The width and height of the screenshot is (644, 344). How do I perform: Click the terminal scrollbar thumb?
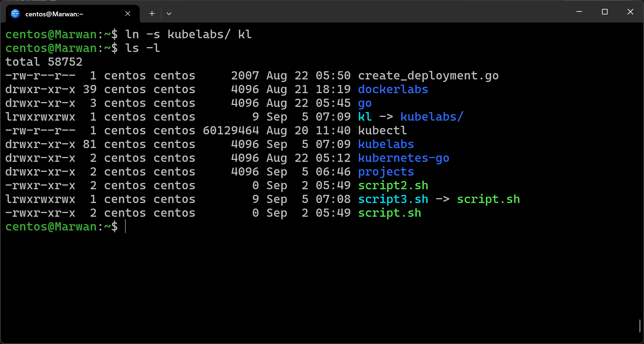[640, 326]
